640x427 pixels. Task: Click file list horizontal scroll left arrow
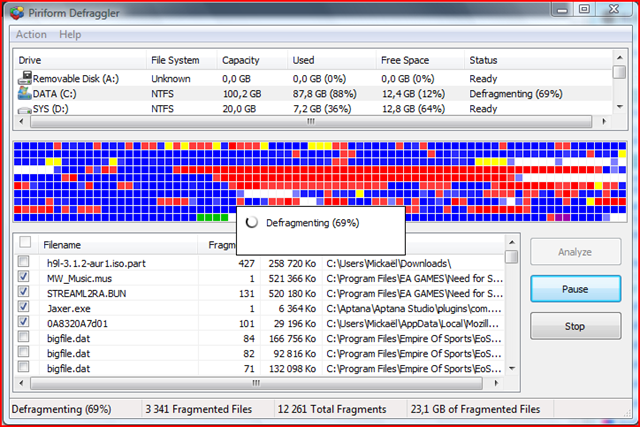22,383
